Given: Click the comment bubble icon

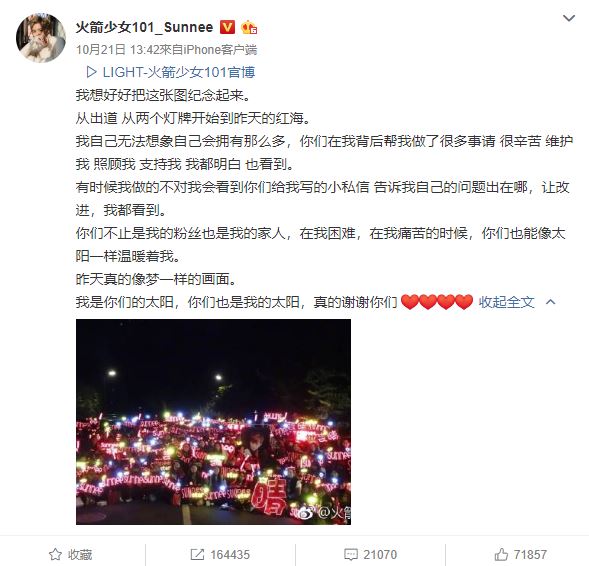Looking at the screenshot, I should tap(351, 554).
